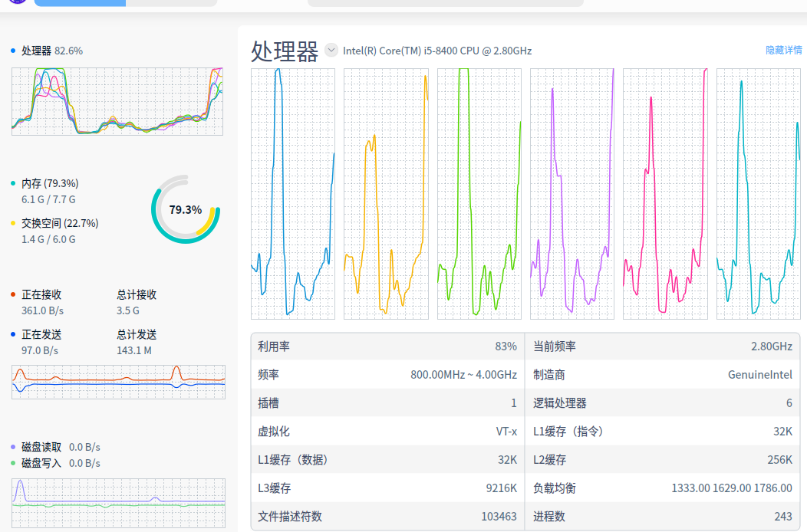Screen dimensions: 807x532
Task: Click the purple CPU core graph
Action: point(571,193)
